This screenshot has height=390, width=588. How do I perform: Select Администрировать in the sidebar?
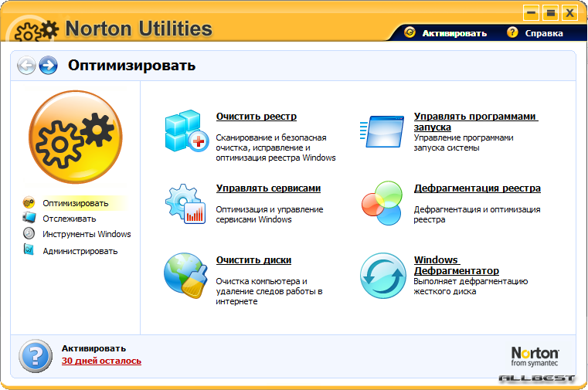coord(80,251)
